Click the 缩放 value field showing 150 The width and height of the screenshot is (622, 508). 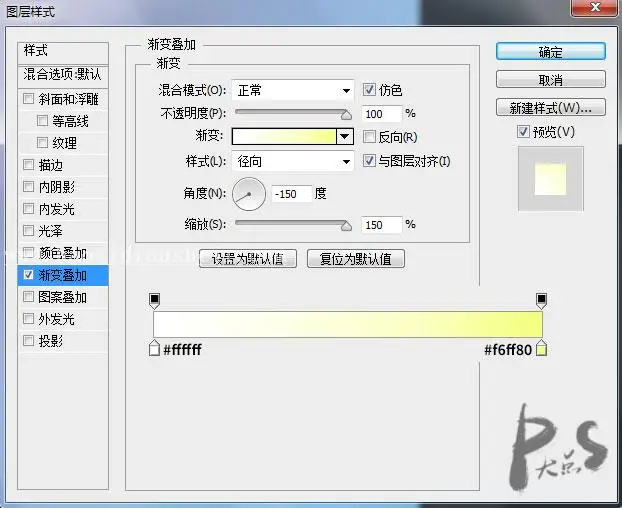pyautogui.click(x=381, y=225)
